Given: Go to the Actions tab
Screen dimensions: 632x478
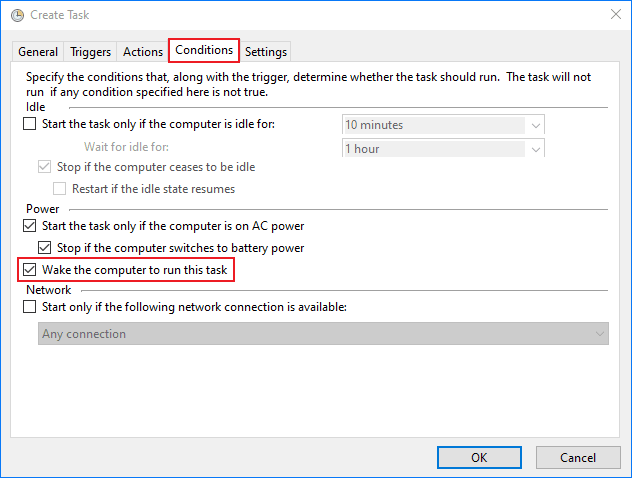Looking at the screenshot, I should tap(142, 52).
